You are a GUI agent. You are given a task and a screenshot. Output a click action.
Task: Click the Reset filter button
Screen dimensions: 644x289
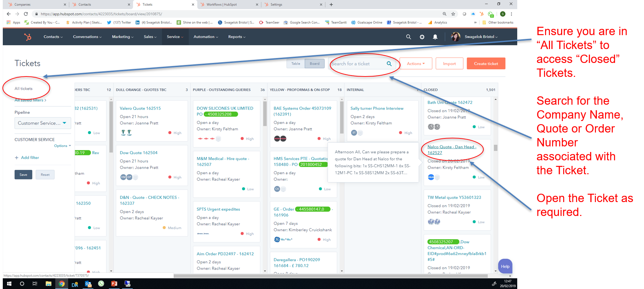click(45, 175)
